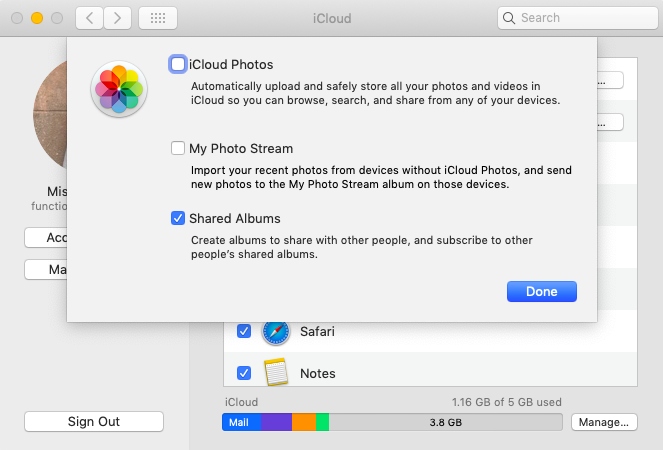Image resolution: width=663 pixels, height=450 pixels.
Task: Click the Sign Out button
Action: [x=94, y=422]
